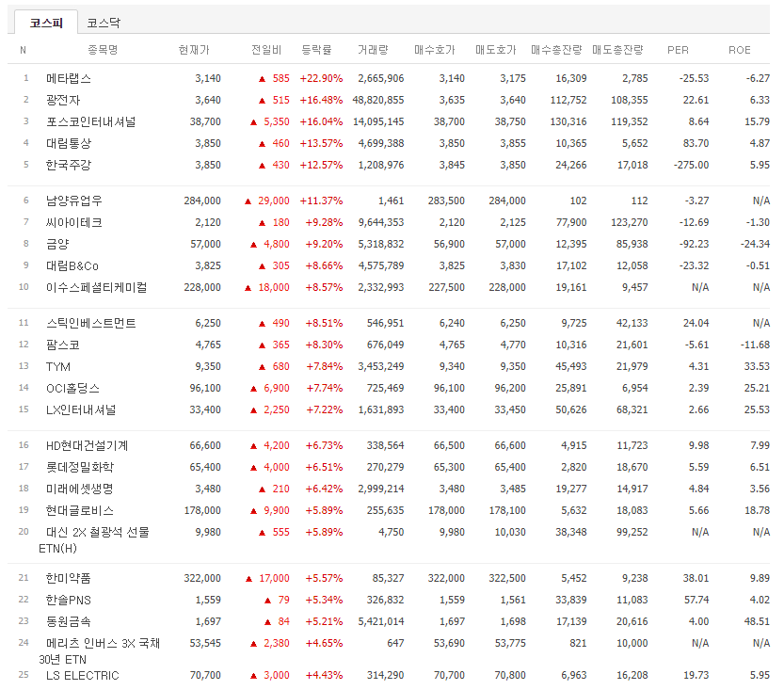Click the 99,252 sell volume for 대신 2X ETN

632,532
